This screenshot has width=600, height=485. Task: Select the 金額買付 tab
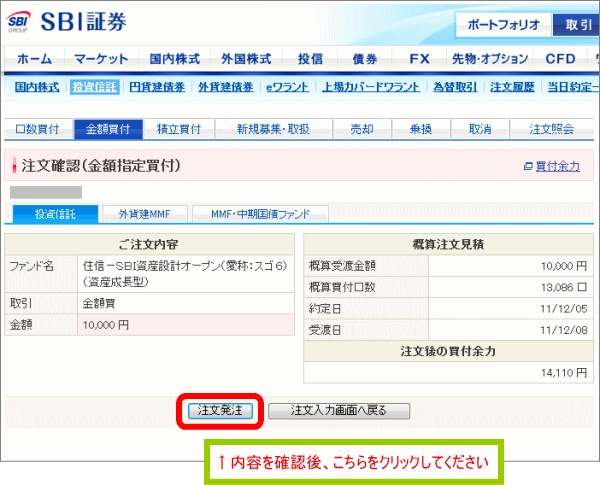coord(108,129)
